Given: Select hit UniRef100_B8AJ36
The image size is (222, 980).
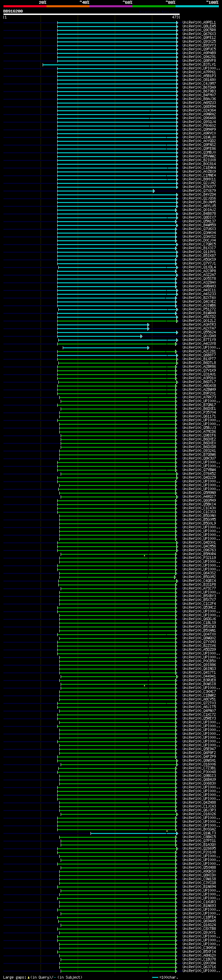Looking at the screenshot, I should (199, 99).
